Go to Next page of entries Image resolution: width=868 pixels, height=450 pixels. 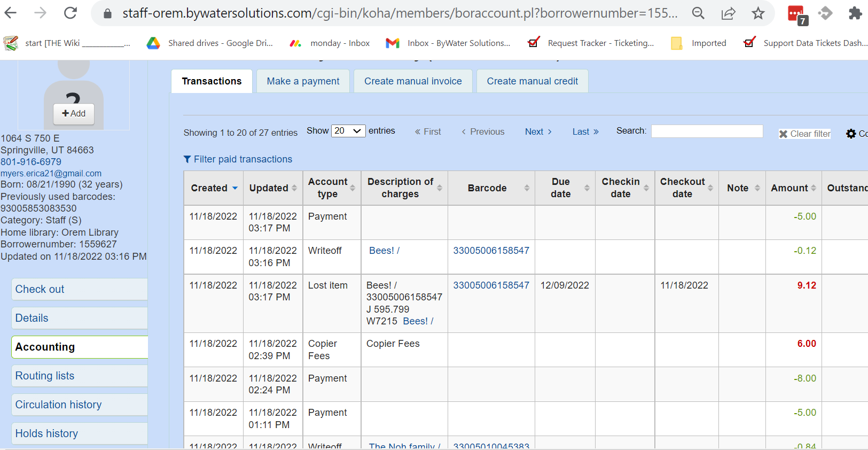[x=538, y=132]
